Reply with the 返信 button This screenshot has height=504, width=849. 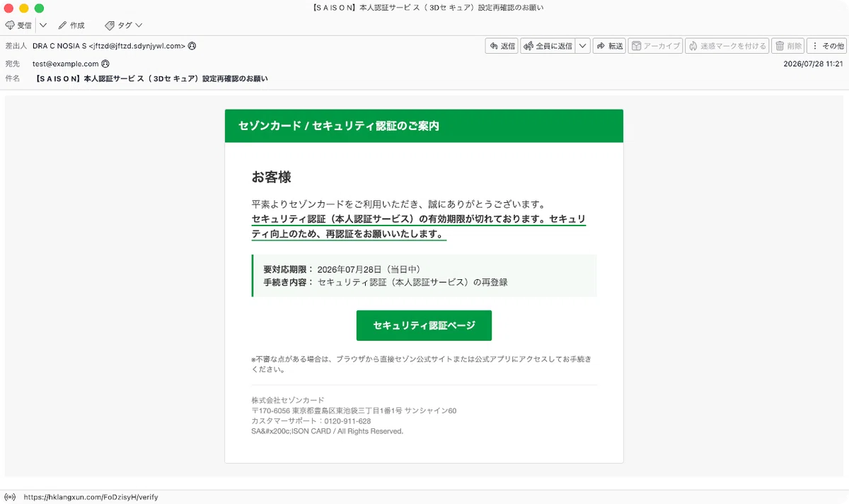tap(502, 46)
